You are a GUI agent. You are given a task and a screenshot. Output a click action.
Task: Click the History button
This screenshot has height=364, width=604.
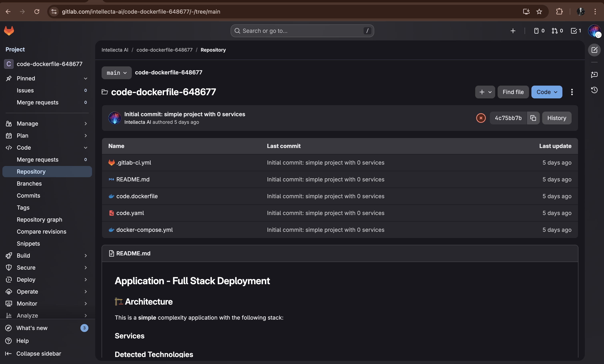[557, 118]
